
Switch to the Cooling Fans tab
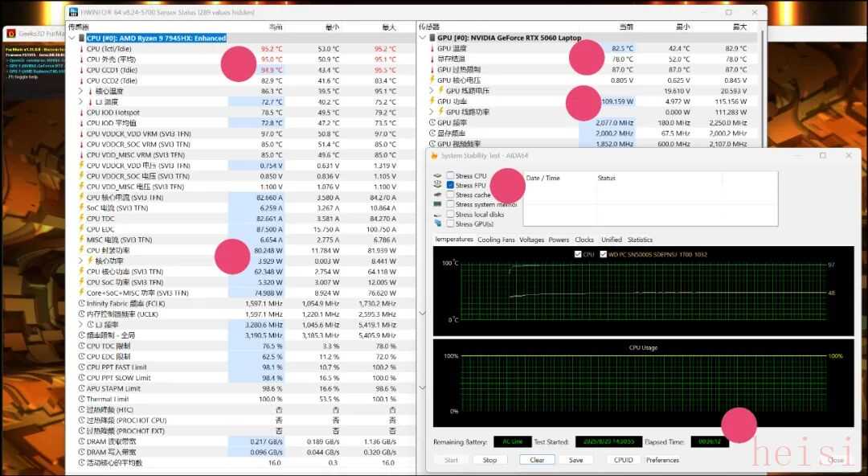click(496, 240)
